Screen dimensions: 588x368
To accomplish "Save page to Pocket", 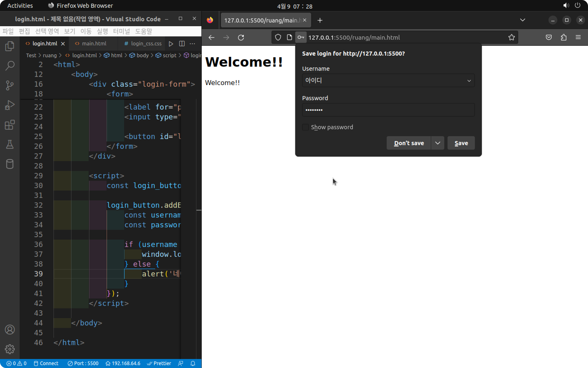I will 549,37.
